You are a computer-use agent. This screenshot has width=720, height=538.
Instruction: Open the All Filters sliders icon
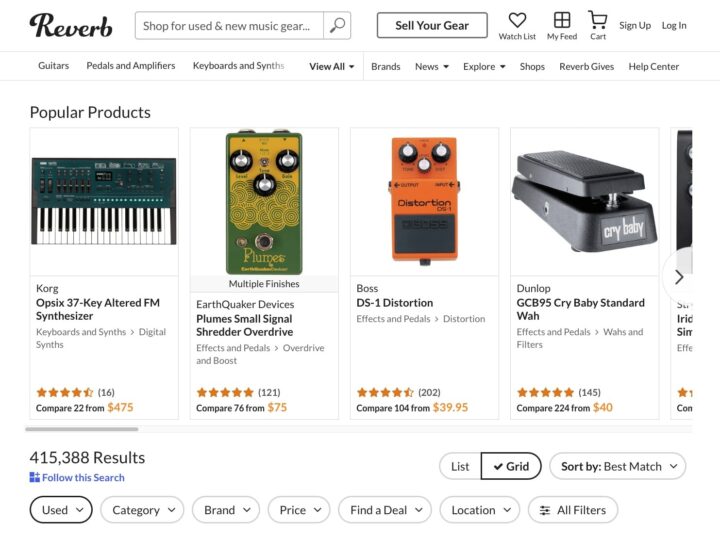[x=545, y=510]
